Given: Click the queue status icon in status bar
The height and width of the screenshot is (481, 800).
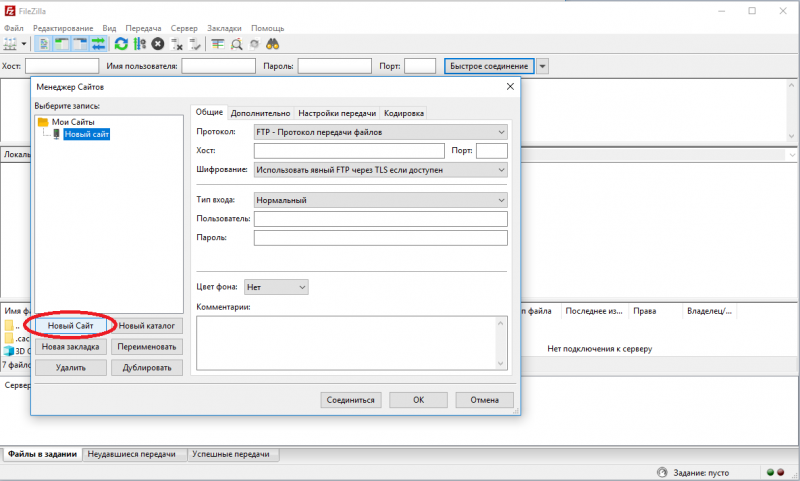Looking at the screenshot, I should [662, 472].
